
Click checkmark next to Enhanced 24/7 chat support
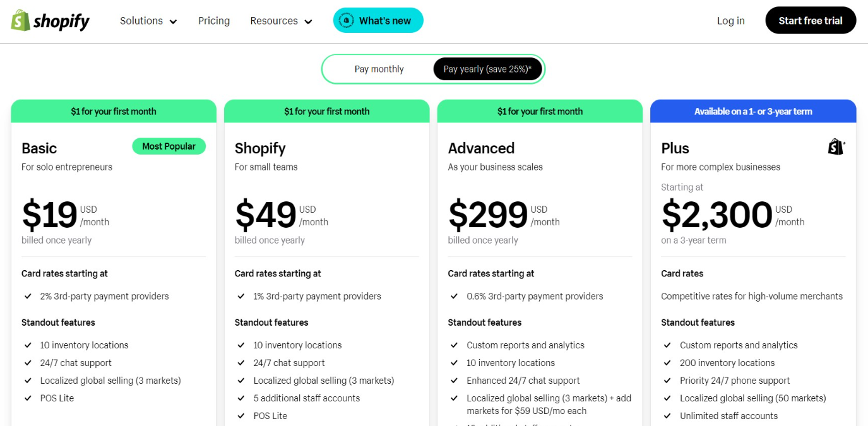point(455,381)
